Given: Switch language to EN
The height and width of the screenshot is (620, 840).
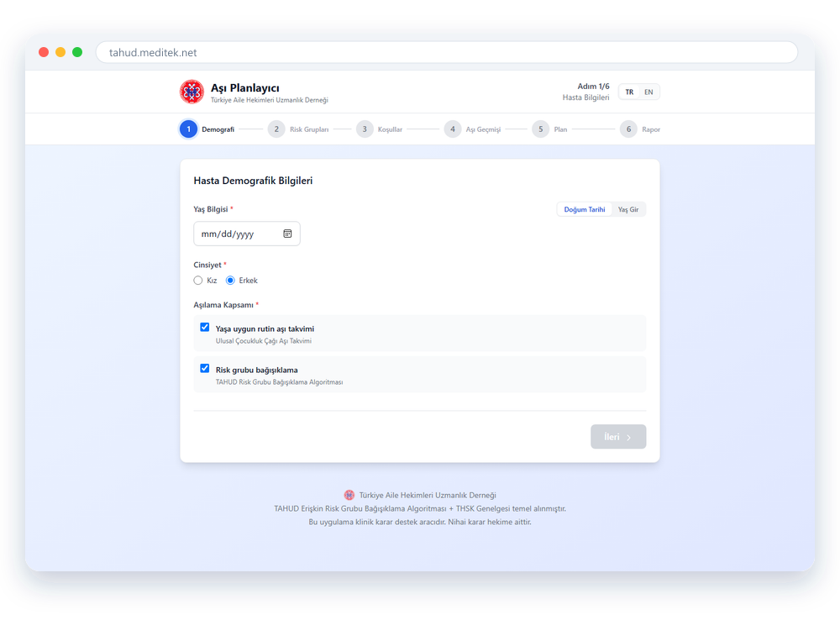Looking at the screenshot, I should [648, 92].
